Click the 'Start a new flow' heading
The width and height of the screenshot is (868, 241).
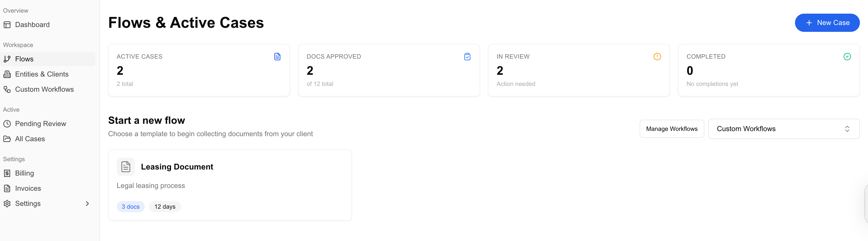click(147, 120)
